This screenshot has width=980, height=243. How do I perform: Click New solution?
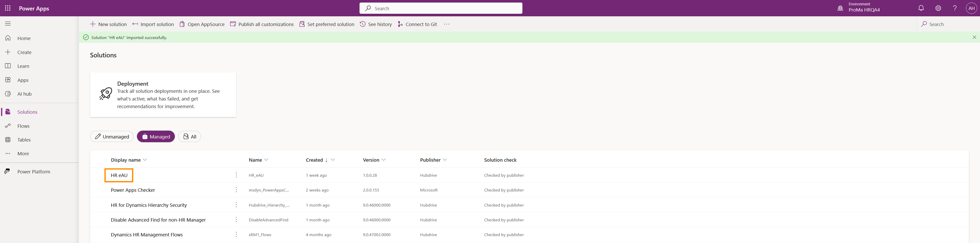coord(109,24)
